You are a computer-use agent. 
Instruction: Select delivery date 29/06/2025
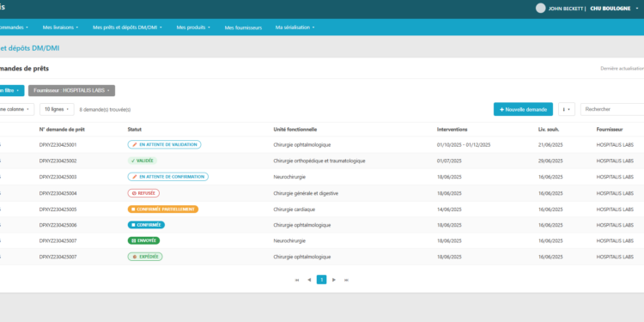click(x=550, y=161)
